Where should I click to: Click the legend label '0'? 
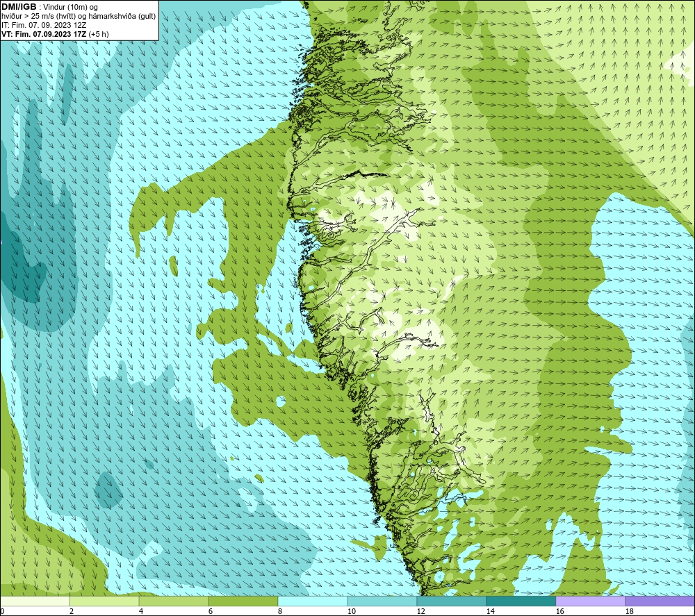[3, 611]
